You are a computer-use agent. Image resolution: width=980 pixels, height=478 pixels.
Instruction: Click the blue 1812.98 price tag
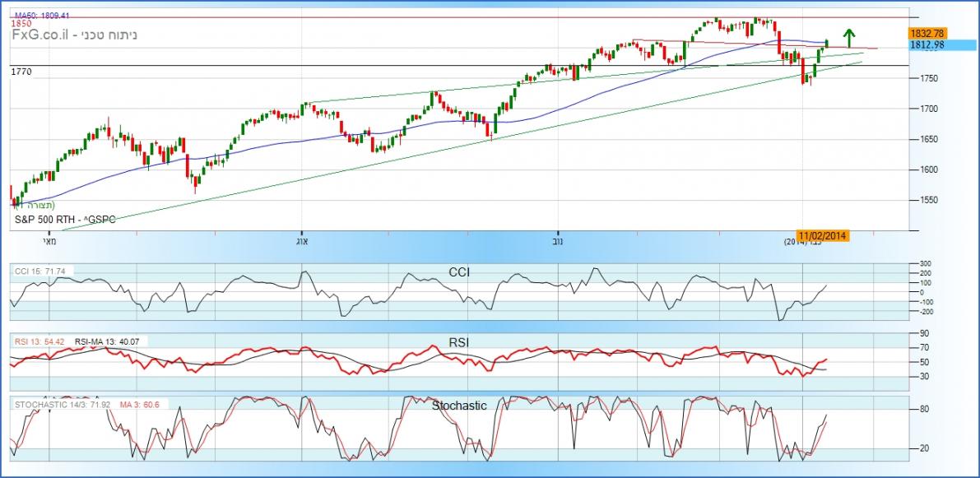point(928,44)
